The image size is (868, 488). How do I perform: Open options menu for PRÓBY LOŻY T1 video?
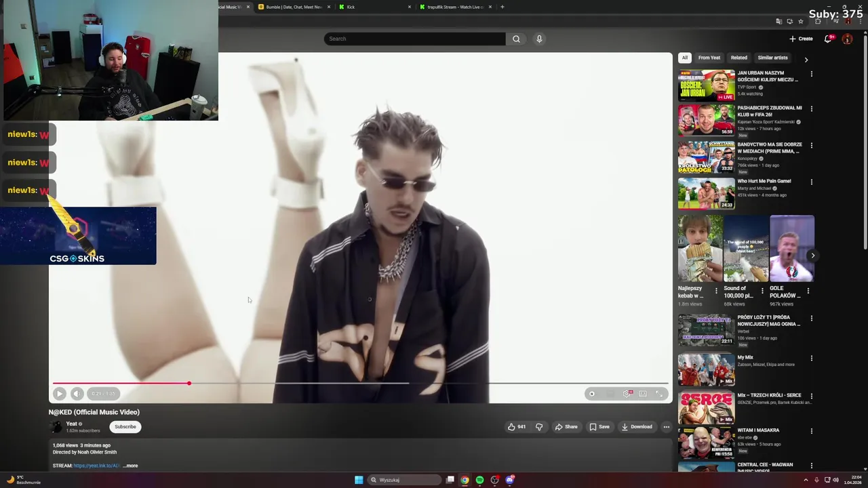(811, 319)
